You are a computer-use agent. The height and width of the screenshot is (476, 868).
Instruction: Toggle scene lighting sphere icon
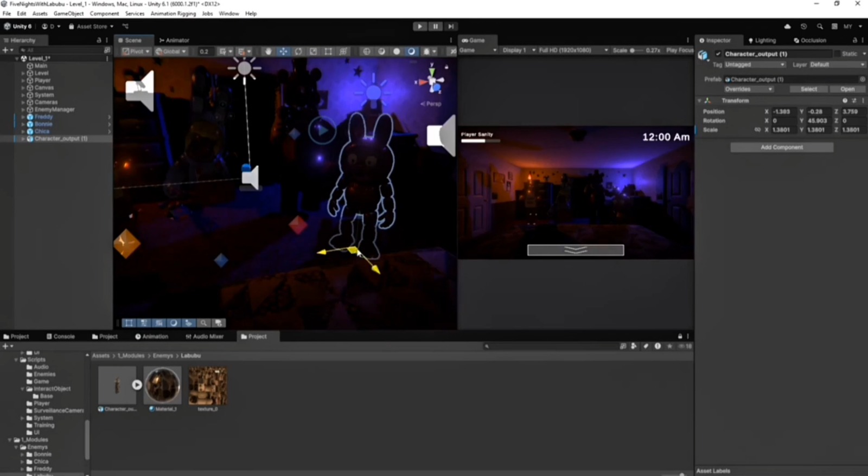click(x=397, y=51)
